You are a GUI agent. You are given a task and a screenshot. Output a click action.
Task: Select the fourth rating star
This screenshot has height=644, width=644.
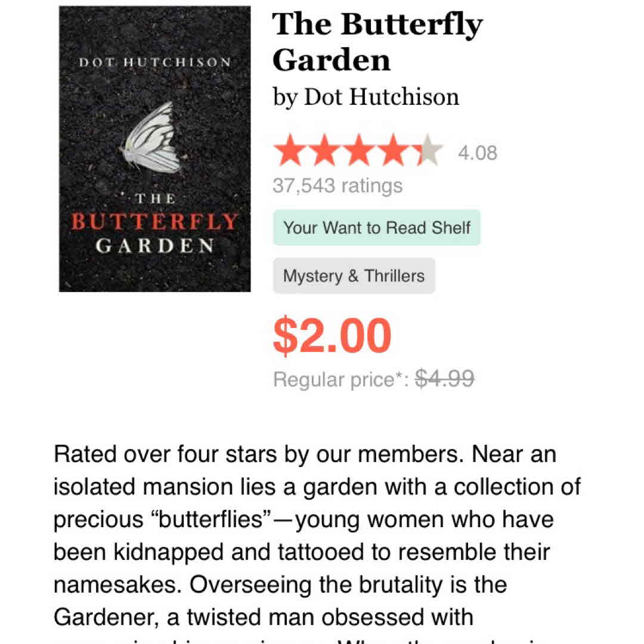point(393,152)
